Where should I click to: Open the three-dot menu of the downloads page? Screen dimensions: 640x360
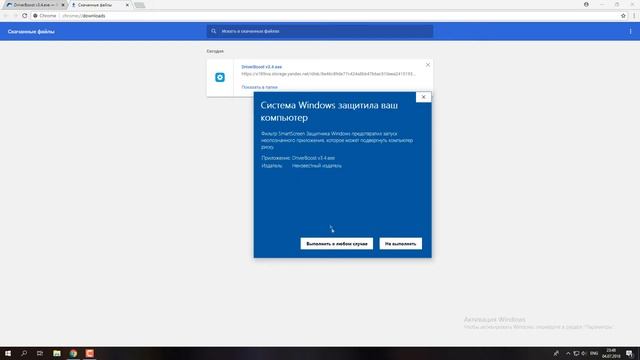(x=630, y=31)
